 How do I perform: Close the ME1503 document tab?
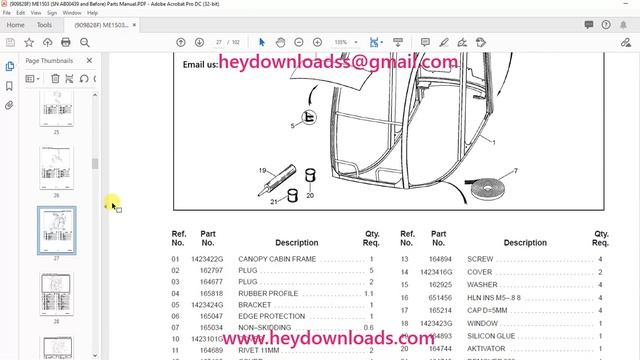[x=134, y=25]
